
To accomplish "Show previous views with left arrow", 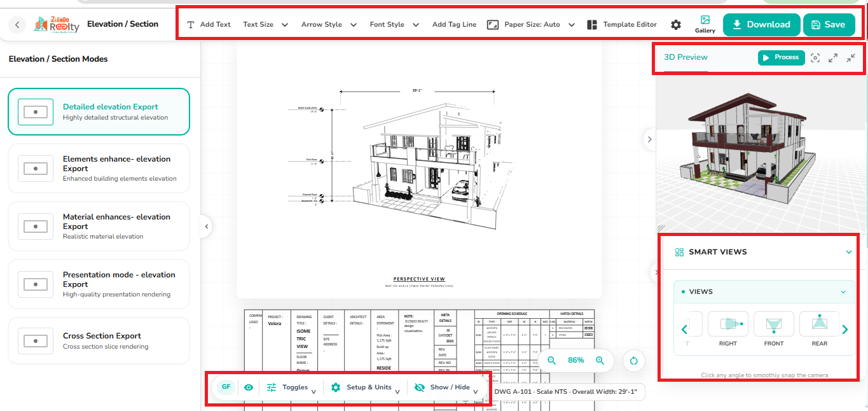I will pyautogui.click(x=685, y=330).
